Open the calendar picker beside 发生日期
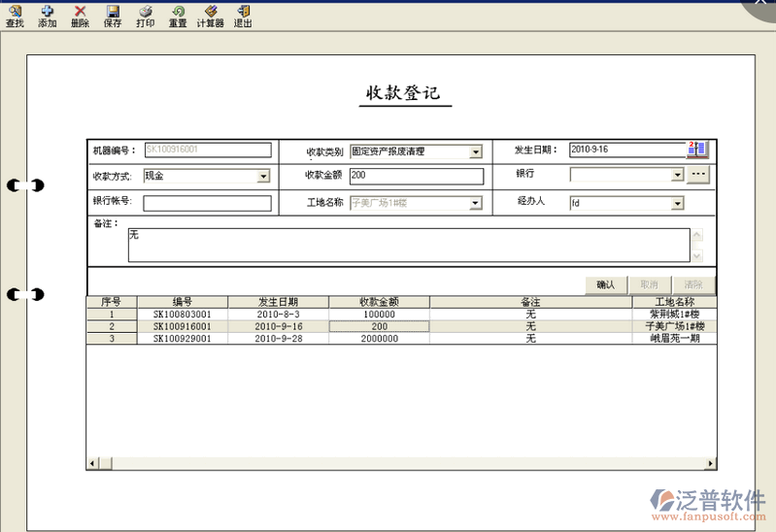Viewport: 776px width, 532px height. (x=697, y=150)
